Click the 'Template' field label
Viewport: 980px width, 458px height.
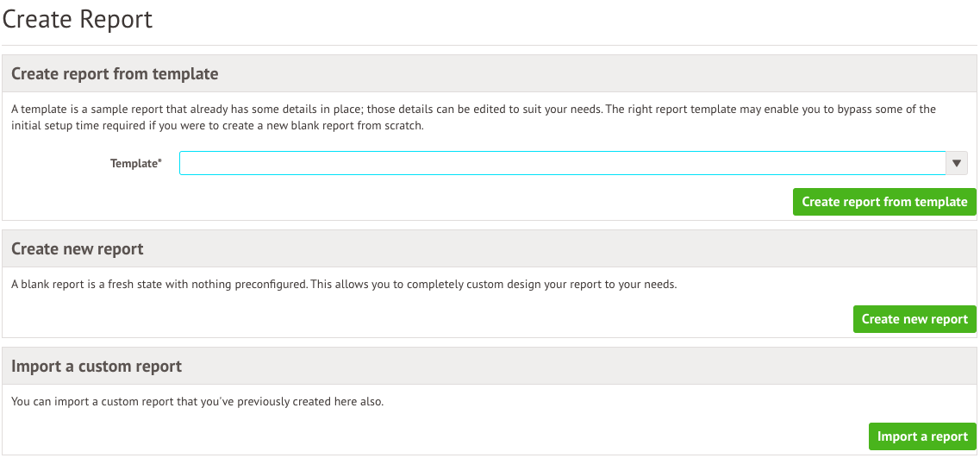pos(133,163)
